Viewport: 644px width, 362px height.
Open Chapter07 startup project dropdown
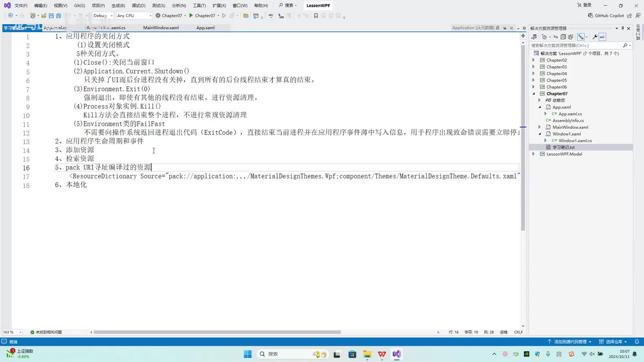[171, 16]
